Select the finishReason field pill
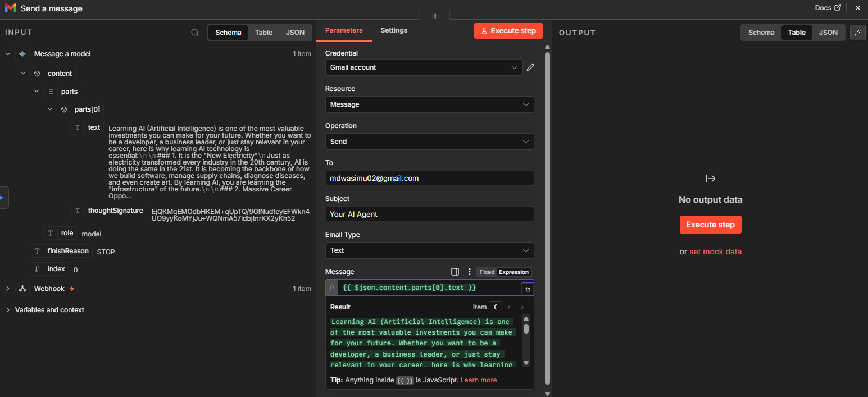Viewport: 868px width, 397px height. pos(61,251)
